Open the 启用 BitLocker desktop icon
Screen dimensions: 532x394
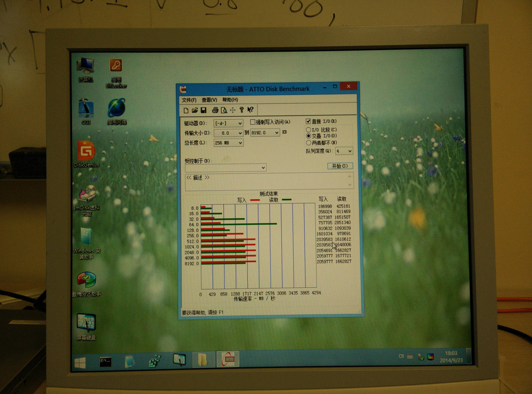[116, 73]
